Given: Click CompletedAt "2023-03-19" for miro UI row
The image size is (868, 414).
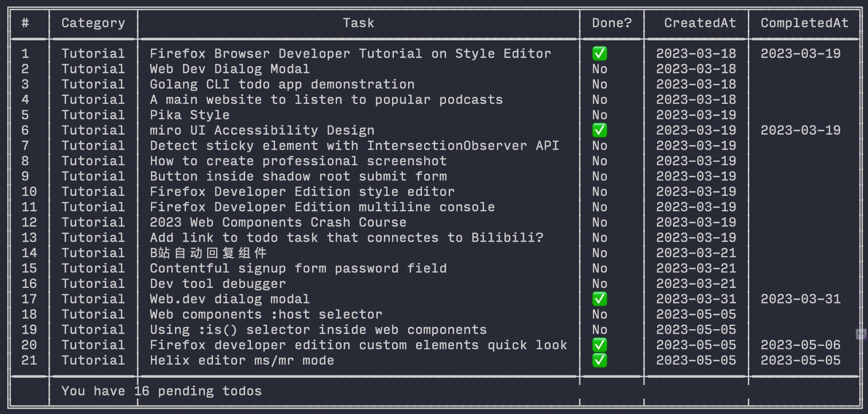Looking at the screenshot, I should coord(800,130).
